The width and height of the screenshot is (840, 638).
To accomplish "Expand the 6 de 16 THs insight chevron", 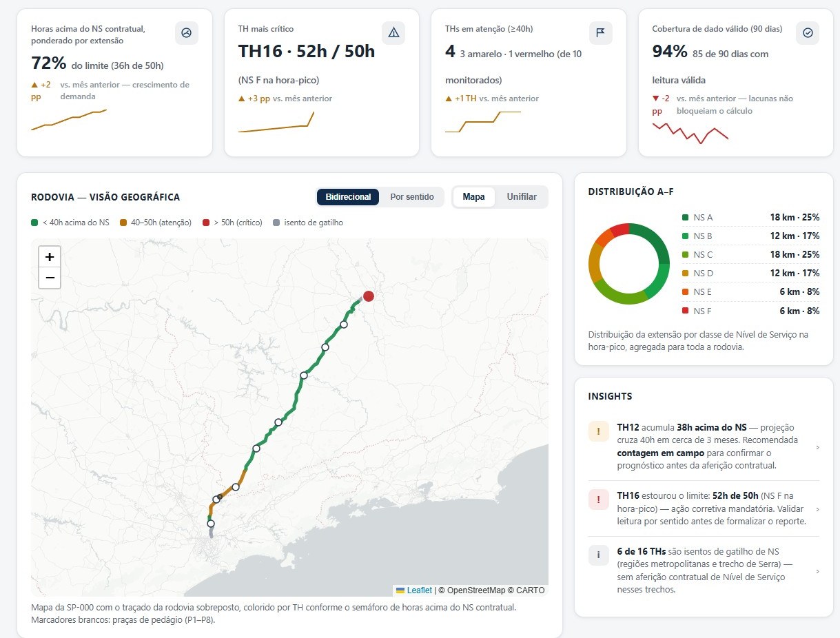I will (x=817, y=571).
